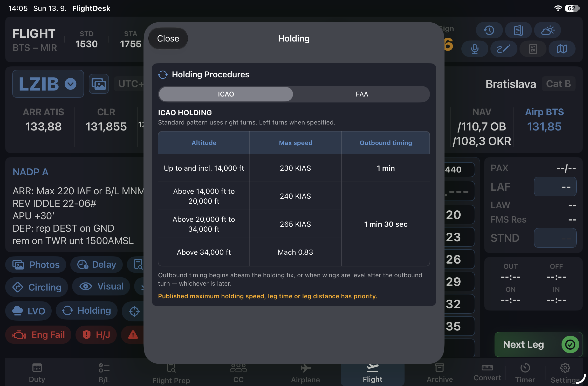The width and height of the screenshot is (588, 386).
Task: Tap the Cat B badge
Action: pyautogui.click(x=558, y=84)
